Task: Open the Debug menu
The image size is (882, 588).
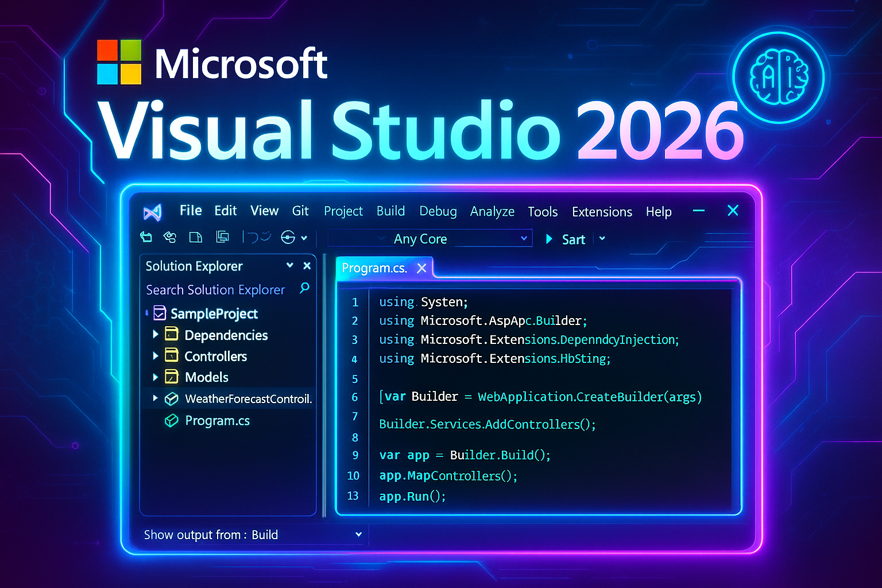Action: 438,211
